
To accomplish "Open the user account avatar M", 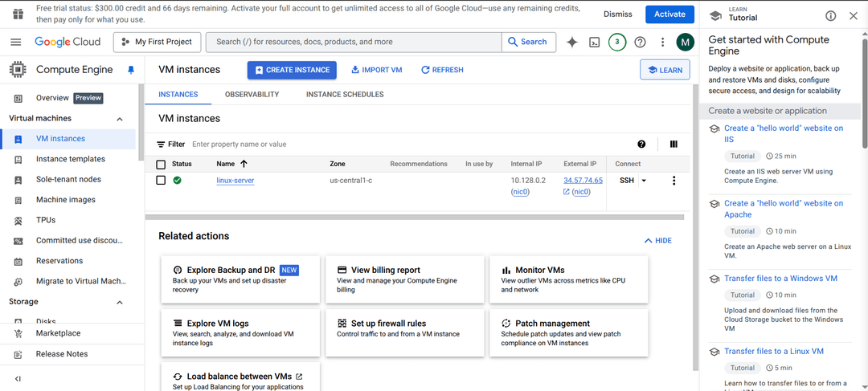I will tap(686, 42).
